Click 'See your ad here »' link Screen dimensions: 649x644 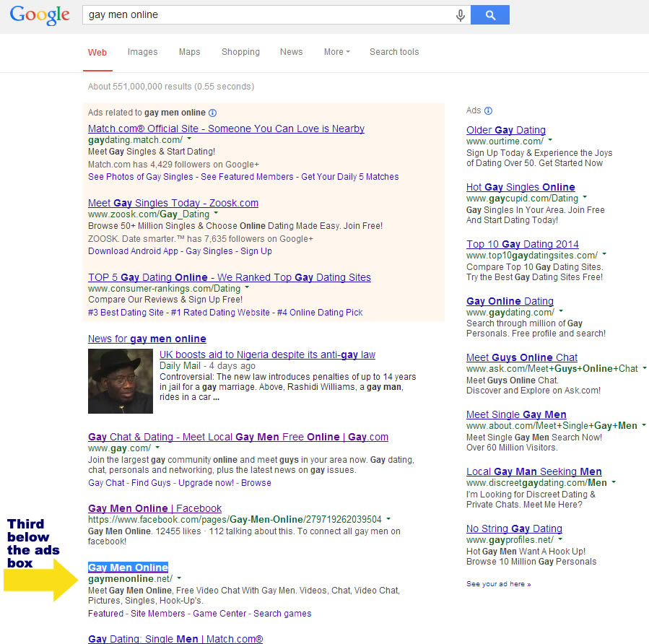click(x=498, y=584)
